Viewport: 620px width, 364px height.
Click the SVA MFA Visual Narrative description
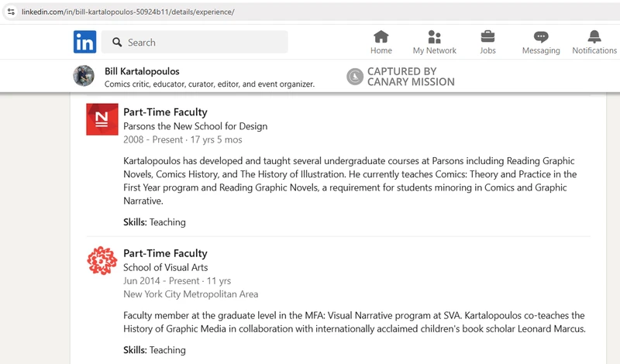pos(354,321)
